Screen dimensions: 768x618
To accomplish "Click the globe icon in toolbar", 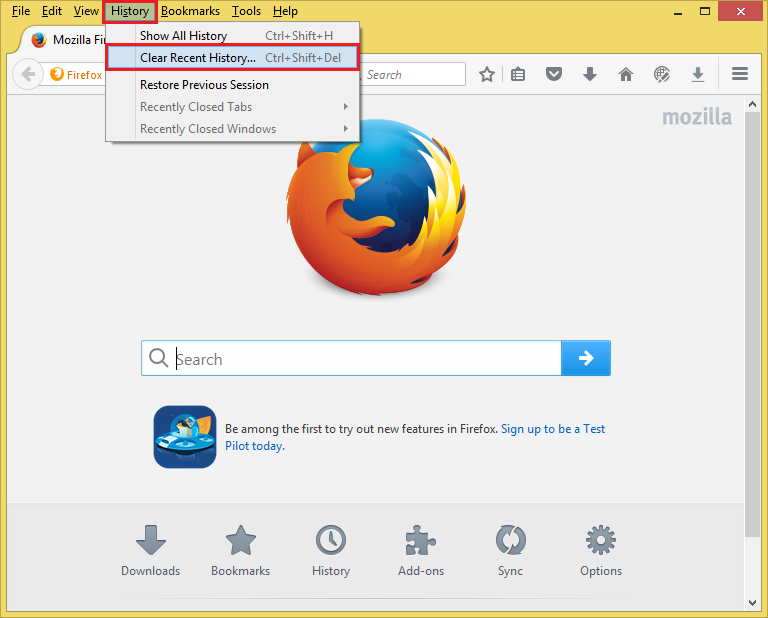I will [662, 74].
